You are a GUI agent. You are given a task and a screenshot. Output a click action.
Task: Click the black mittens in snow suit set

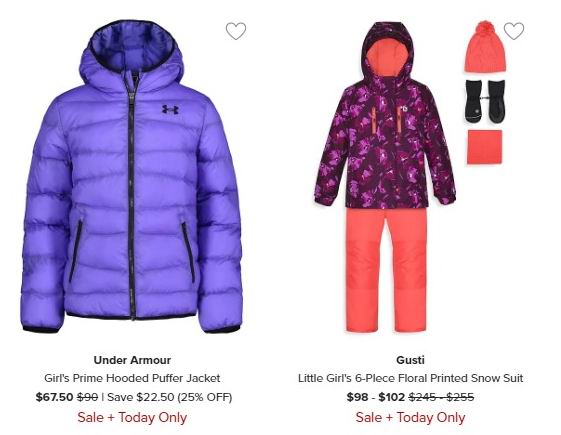coord(485,101)
